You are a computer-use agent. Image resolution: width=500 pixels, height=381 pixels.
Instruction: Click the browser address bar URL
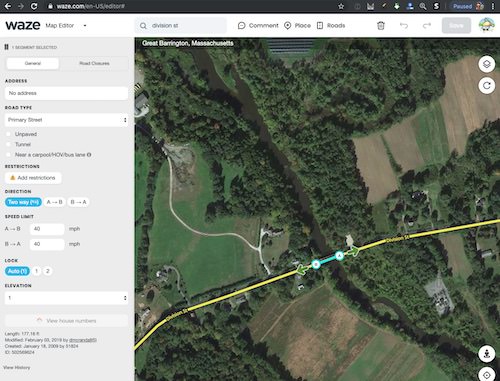91,6
